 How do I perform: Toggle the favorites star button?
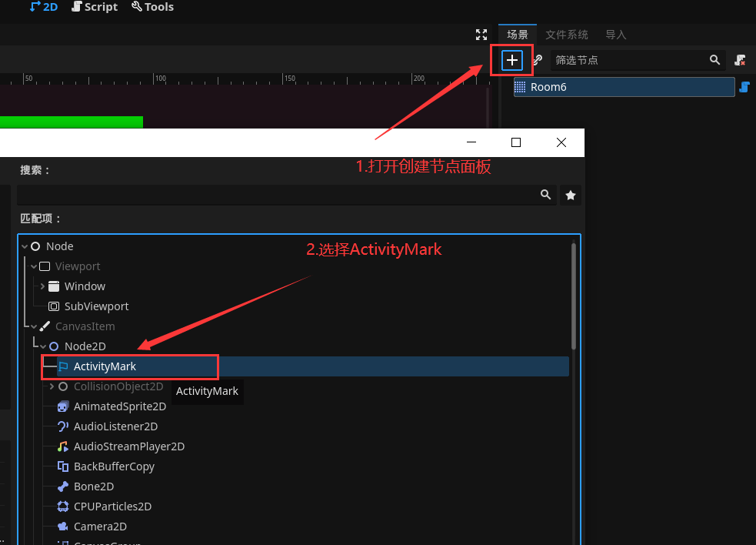pos(571,195)
